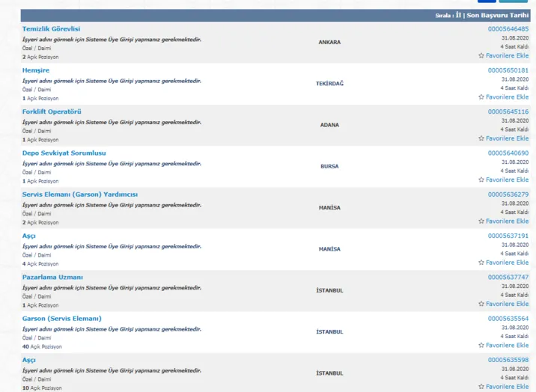This screenshot has width=536, height=392.
Task: Sort listings by İl
Action: pos(458,15)
